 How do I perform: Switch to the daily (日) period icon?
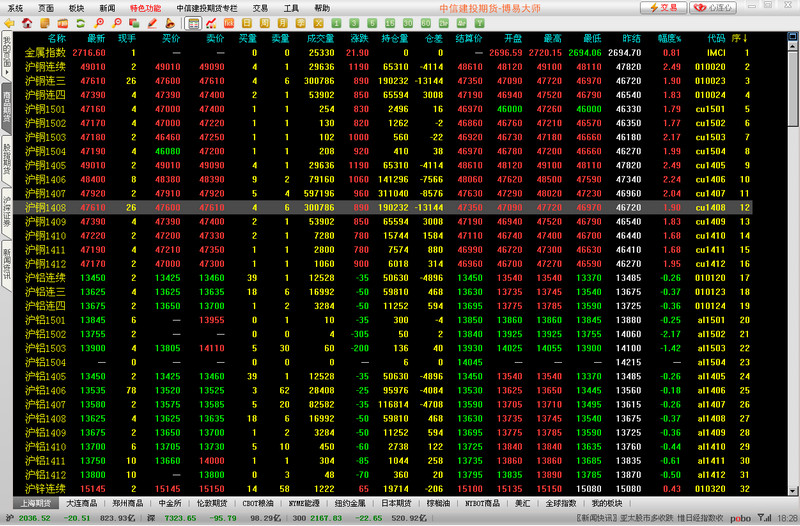(246, 21)
